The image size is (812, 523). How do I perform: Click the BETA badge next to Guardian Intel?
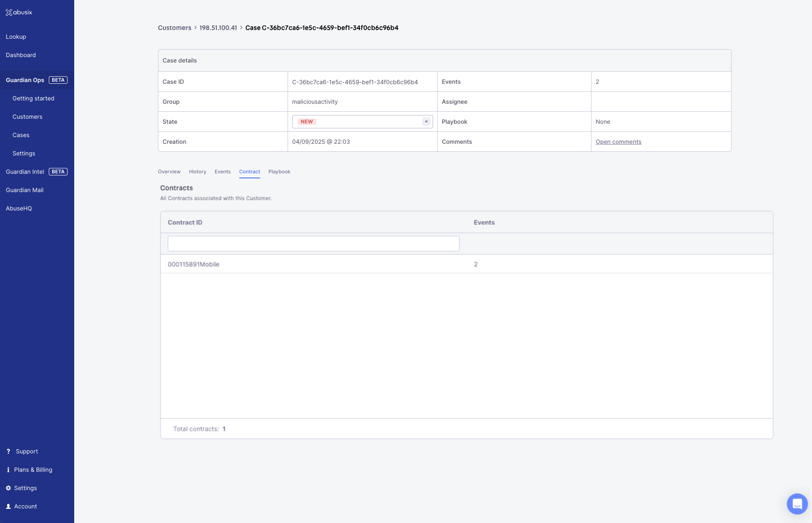[x=58, y=172]
